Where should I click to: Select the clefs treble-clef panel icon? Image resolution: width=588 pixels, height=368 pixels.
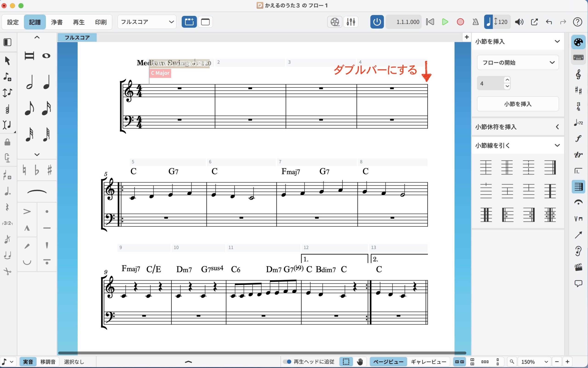pyautogui.click(x=578, y=74)
